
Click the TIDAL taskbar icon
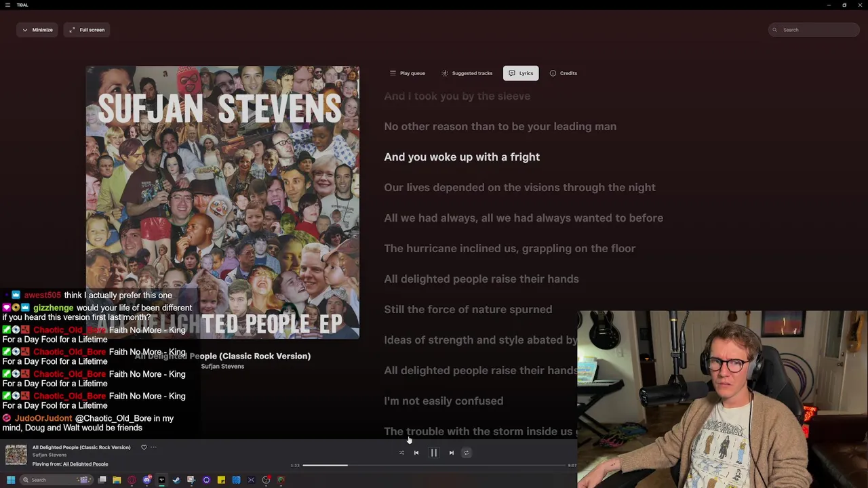[x=161, y=480]
